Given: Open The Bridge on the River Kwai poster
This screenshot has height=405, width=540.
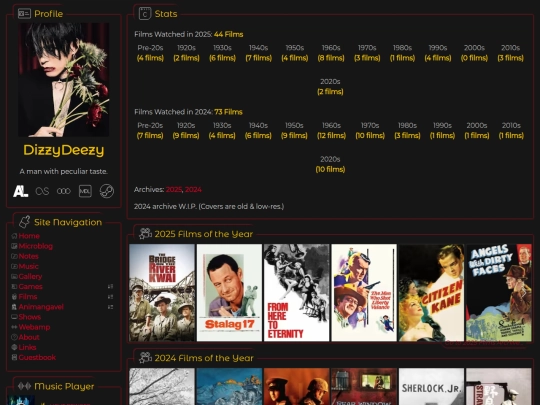Looking at the screenshot, I should (x=162, y=293).
